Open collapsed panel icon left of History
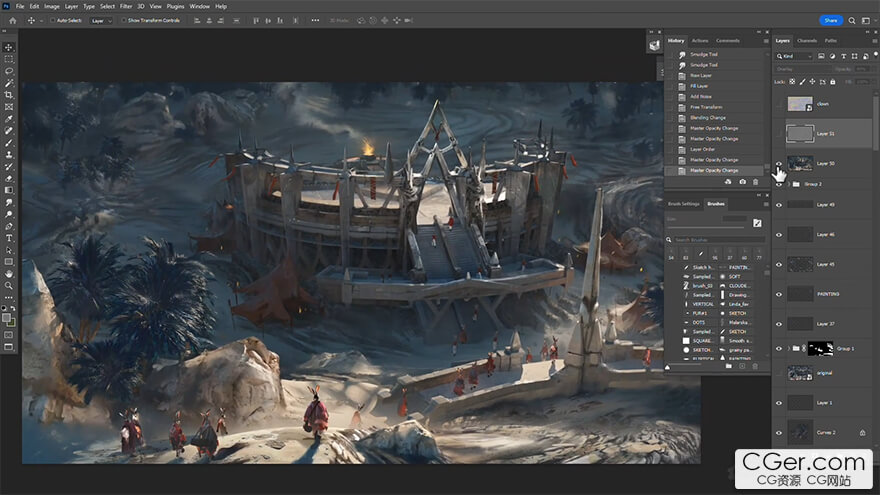 (654, 45)
